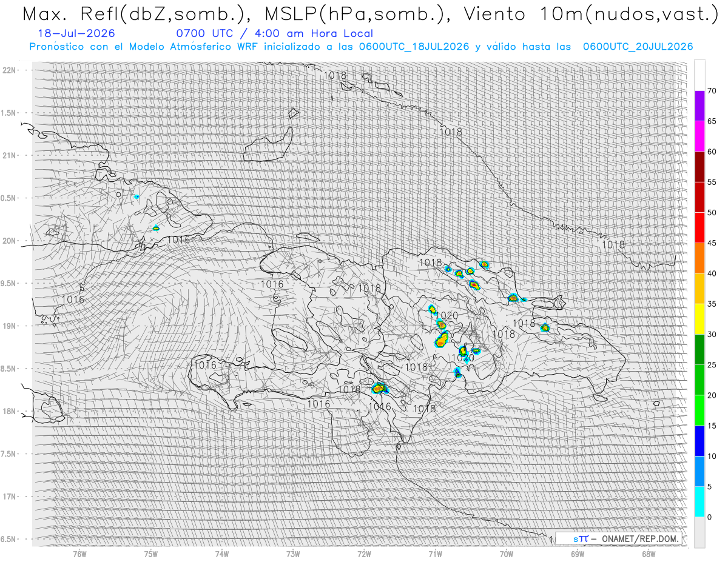Click the '20N' latitude axis label
Viewport: 728px width, 562px height.
(x=10, y=241)
